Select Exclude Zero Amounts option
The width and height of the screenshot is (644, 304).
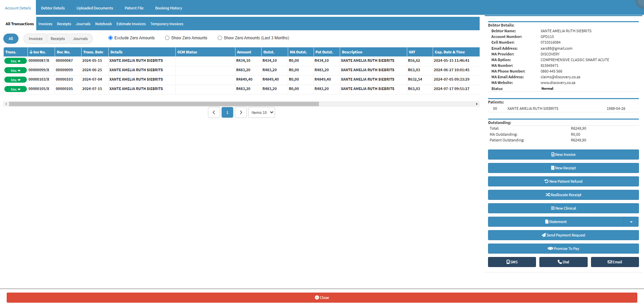(x=110, y=38)
